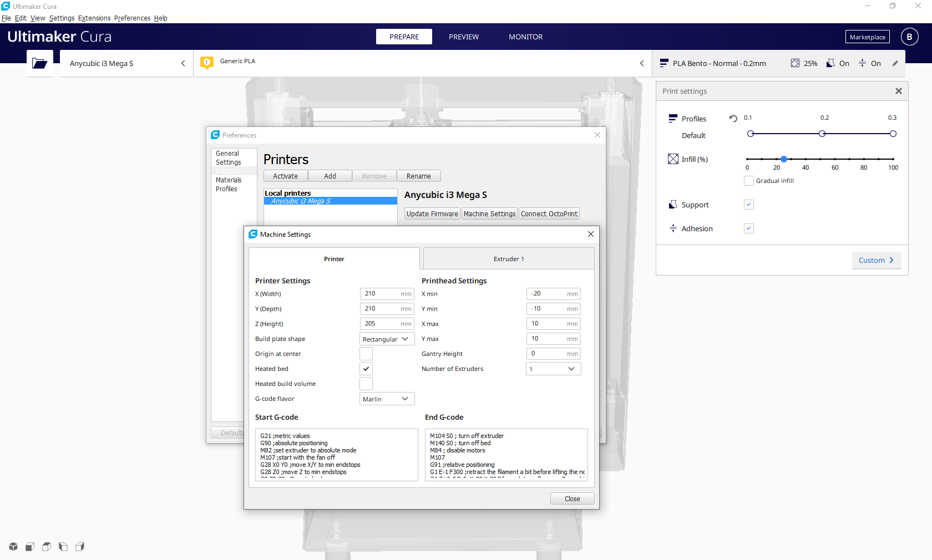Screen dimensions: 932x560
Task: Open the Extensions menu
Action: 94,18
